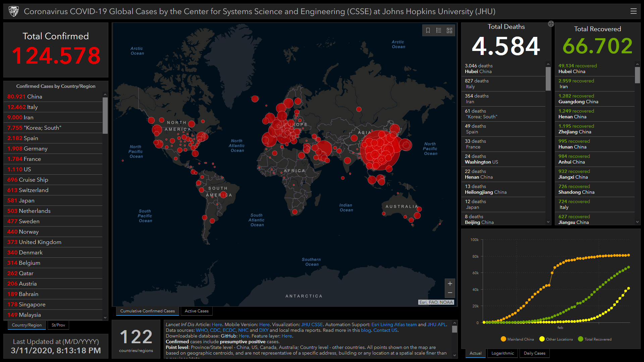The height and width of the screenshot is (362, 644).
Task: Show the Actual chart tab
Action: (x=475, y=353)
